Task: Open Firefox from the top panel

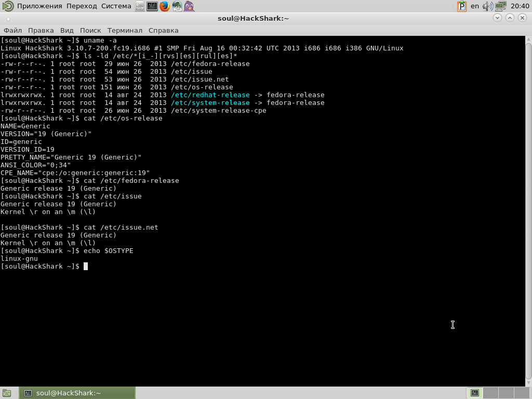Action: [165, 6]
